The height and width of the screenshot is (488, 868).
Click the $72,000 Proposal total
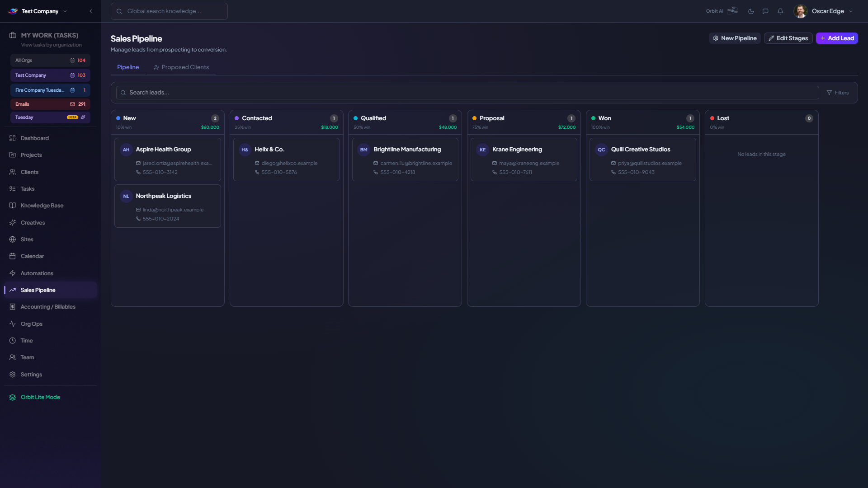point(567,127)
